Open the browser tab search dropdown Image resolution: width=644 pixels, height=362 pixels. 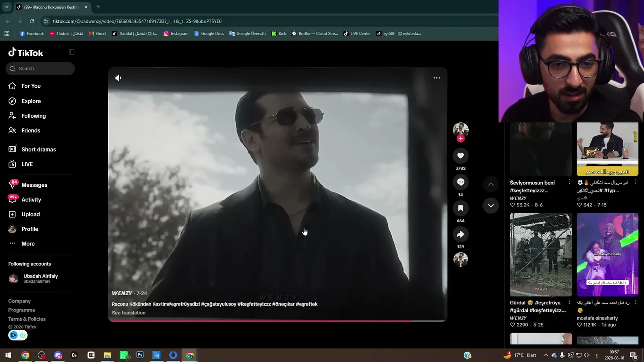[x=7, y=7]
